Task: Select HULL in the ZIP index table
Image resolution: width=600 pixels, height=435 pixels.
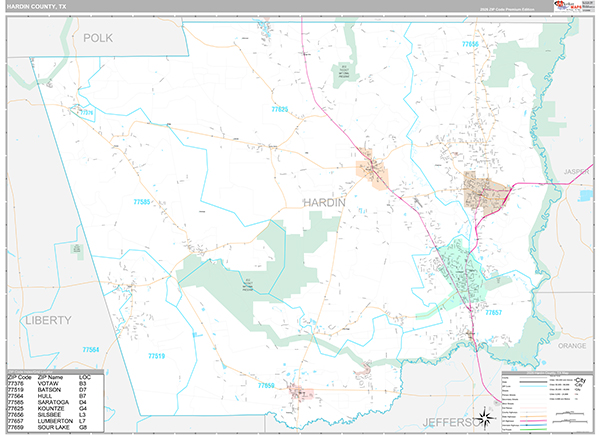Action: click(x=45, y=396)
